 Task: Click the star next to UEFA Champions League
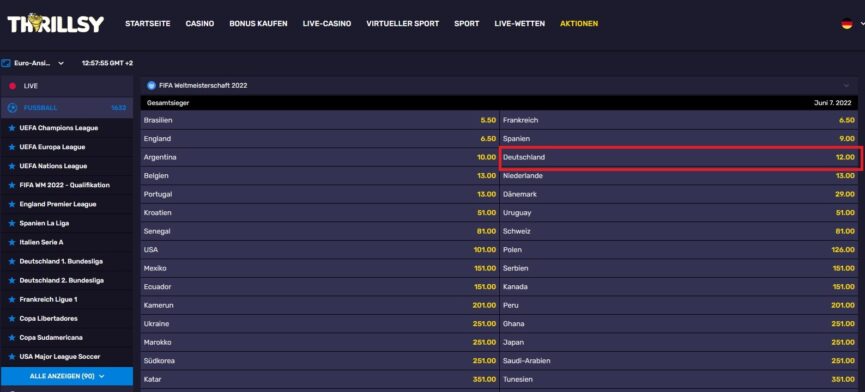12,128
